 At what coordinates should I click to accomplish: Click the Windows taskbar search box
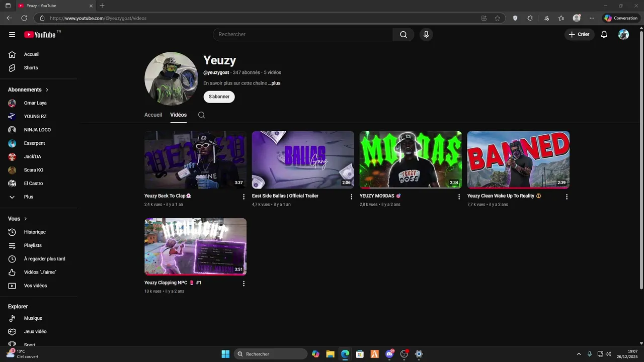(x=271, y=354)
